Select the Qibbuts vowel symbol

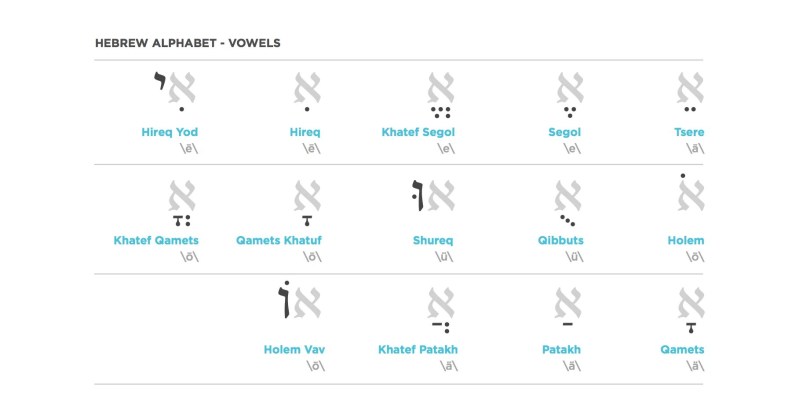(565, 202)
